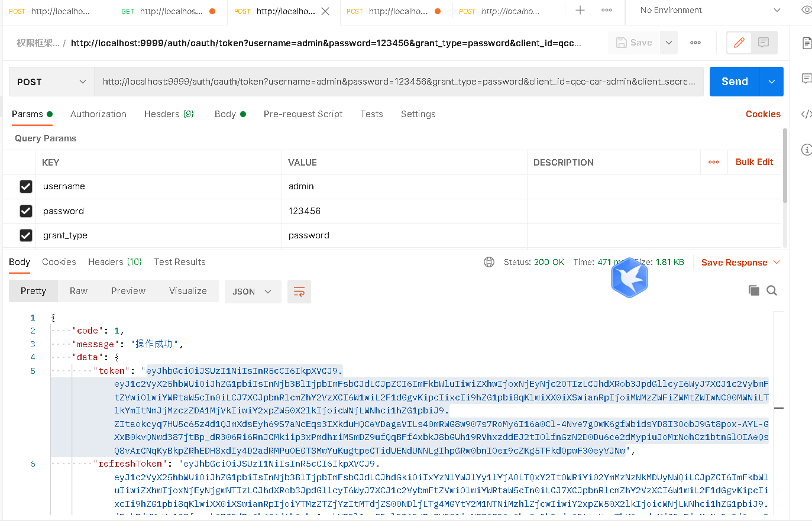
Task: Click the request URL input field
Action: (399, 82)
